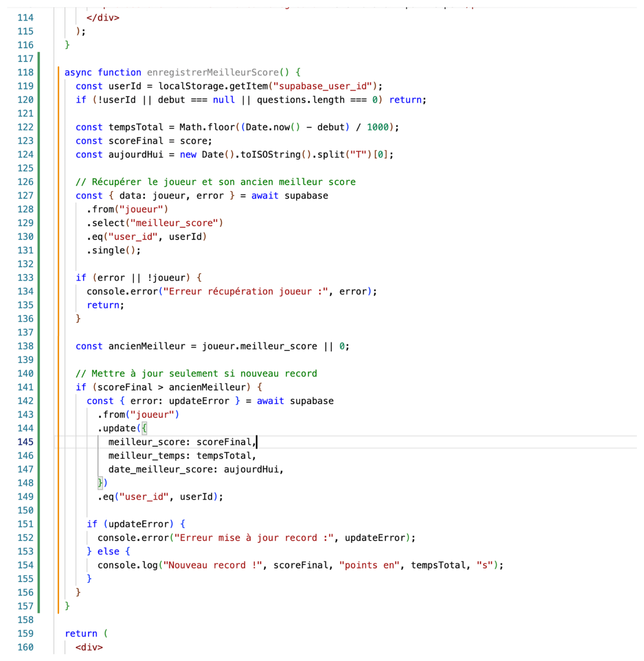Click line number 118
This screenshot has width=644, height=661.
(25, 72)
